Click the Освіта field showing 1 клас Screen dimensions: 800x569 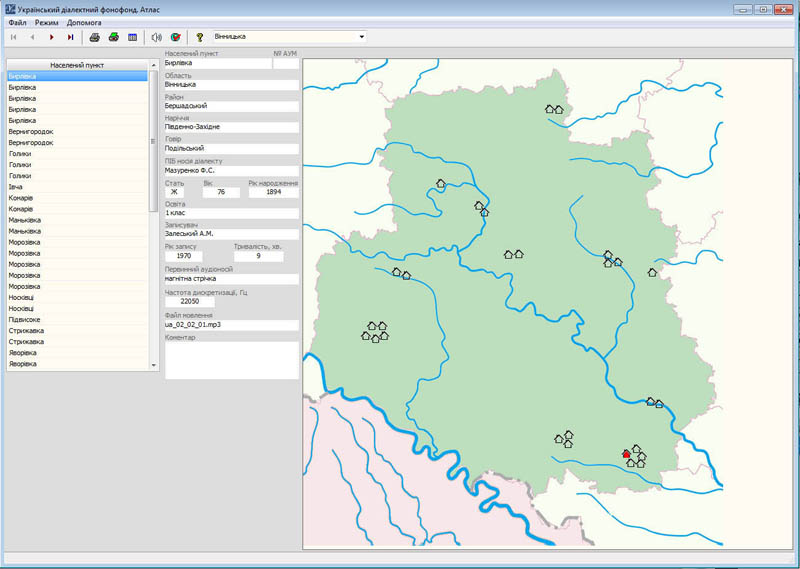(x=232, y=213)
